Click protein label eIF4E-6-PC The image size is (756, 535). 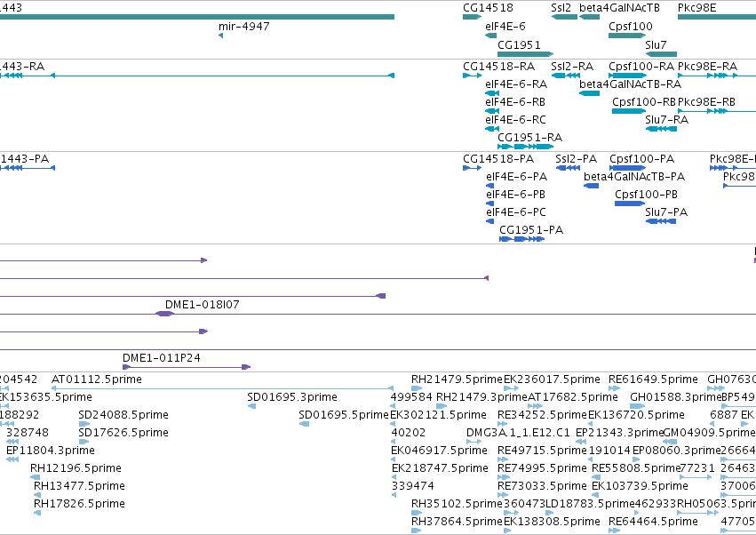[516, 212]
